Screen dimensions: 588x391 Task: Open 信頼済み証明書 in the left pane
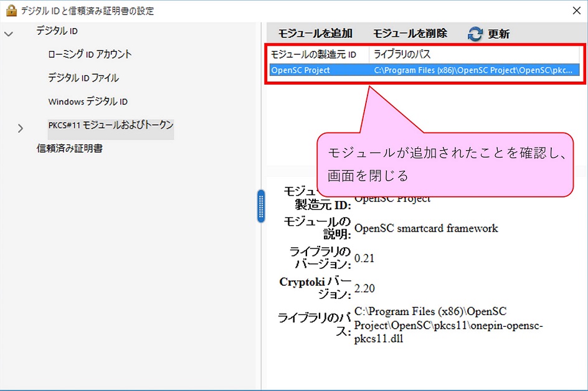[70, 149]
